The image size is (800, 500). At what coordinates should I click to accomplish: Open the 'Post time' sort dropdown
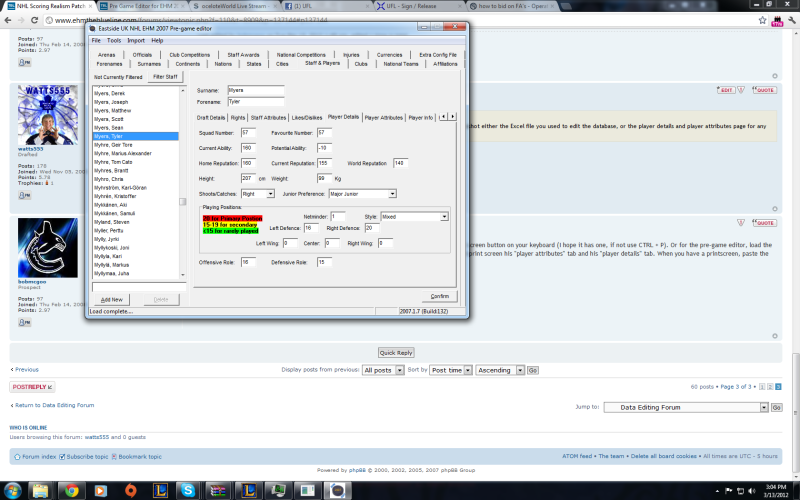coord(451,370)
